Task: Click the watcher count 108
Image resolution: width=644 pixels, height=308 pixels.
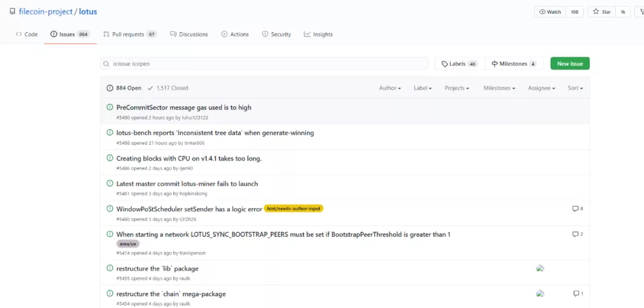Action: [574, 12]
